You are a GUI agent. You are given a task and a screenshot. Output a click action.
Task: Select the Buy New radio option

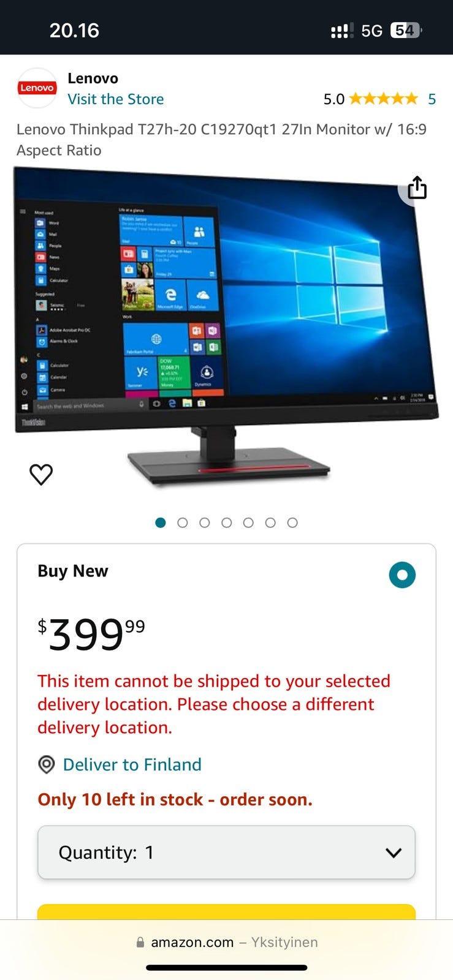click(x=402, y=575)
